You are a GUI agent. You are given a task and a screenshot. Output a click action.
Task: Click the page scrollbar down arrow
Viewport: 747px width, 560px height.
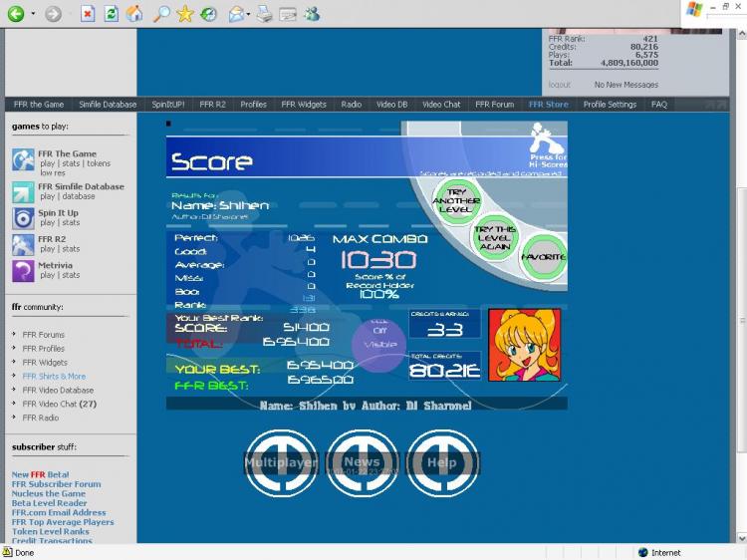[x=742, y=538]
